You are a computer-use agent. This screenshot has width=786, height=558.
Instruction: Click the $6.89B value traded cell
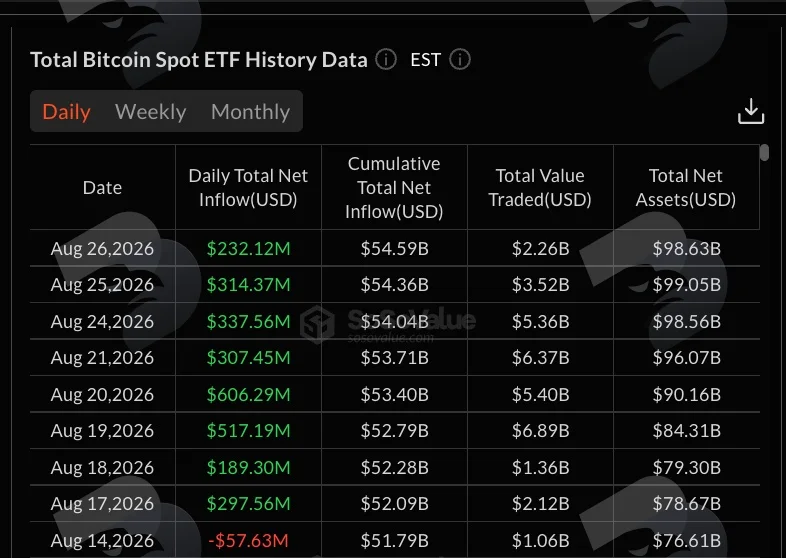click(540, 431)
